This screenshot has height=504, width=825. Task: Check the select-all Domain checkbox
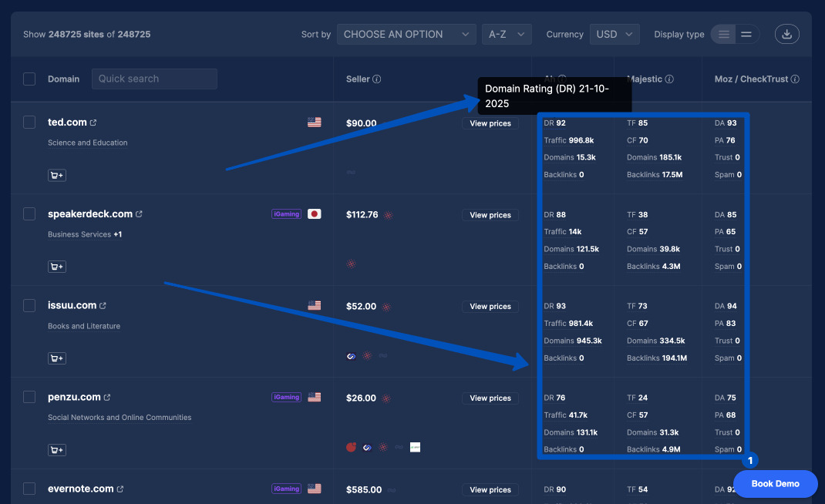click(x=29, y=79)
